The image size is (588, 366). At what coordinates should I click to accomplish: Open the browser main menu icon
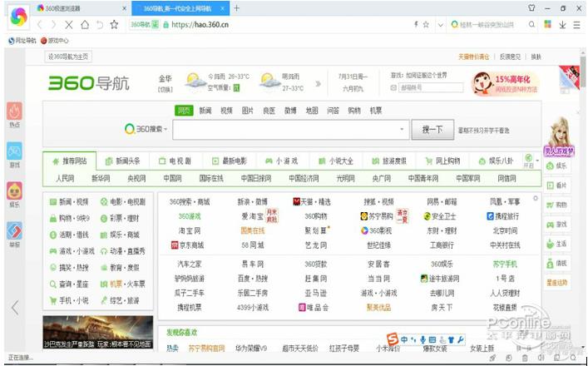click(x=575, y=25)
